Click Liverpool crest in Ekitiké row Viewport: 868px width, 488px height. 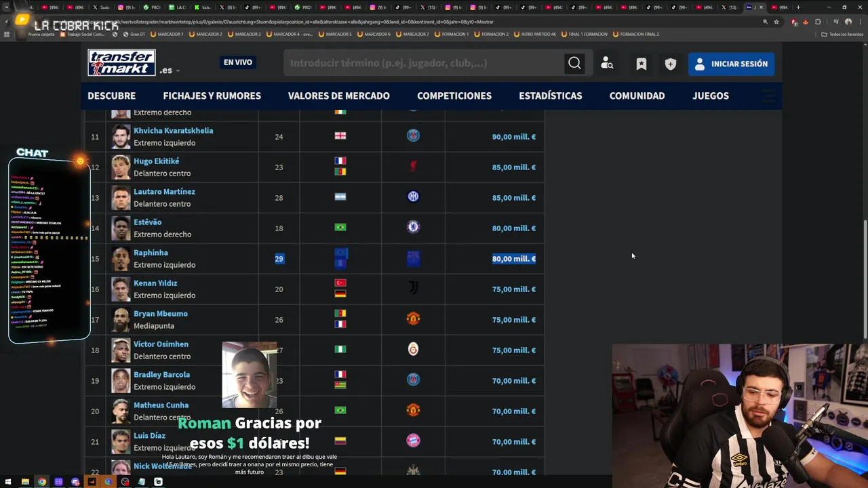(x=413, y=166)
